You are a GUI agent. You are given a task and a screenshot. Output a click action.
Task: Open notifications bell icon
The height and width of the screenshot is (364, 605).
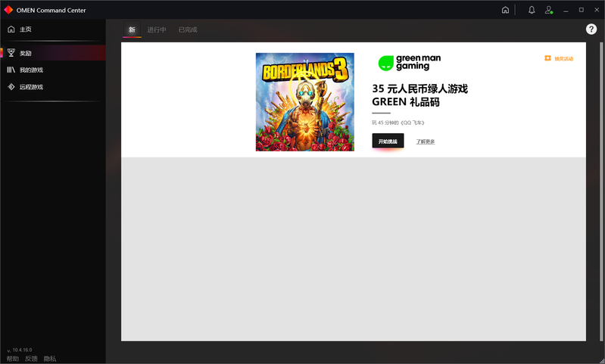tap(532, 10)
